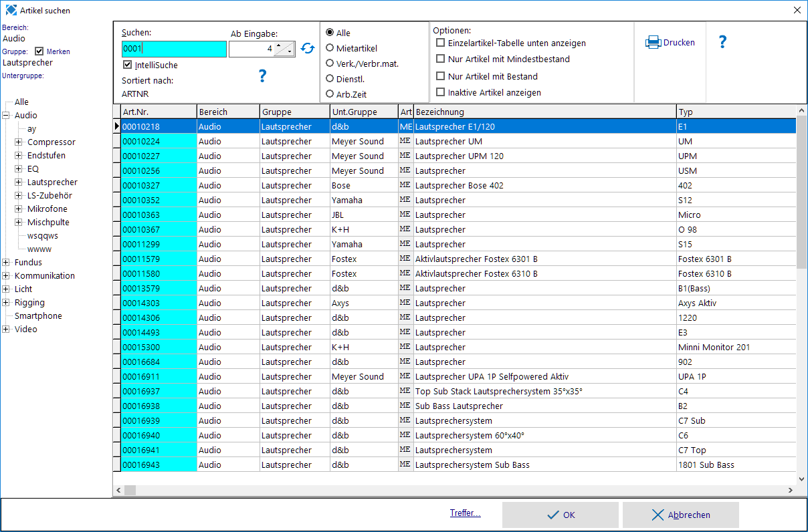808x532 pixels.
Task: Toggle the IntelliSuche checkbox
Action: [x=128, y=65]
